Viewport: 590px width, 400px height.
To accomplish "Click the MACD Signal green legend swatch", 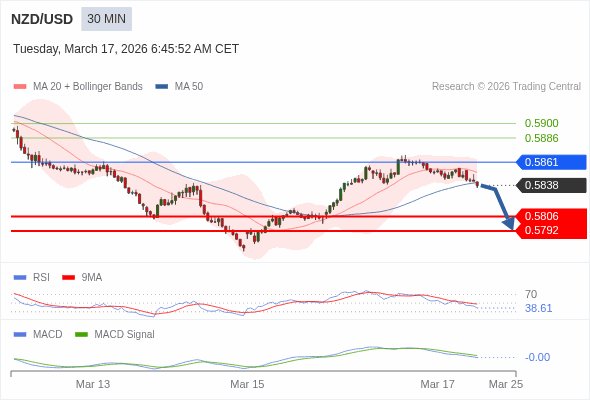I will pyautogui.click(x=81, y=335).
